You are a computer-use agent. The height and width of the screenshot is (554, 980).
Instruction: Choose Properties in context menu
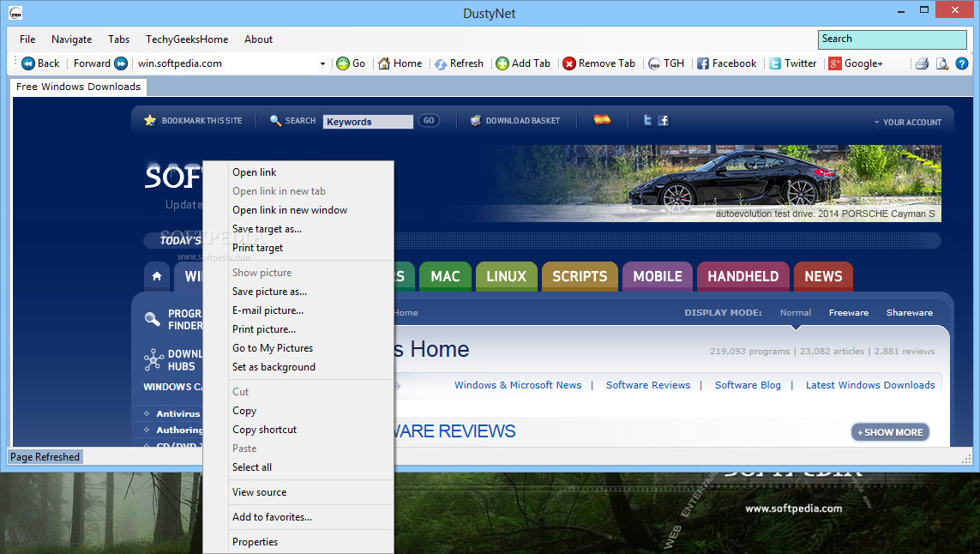298,542
